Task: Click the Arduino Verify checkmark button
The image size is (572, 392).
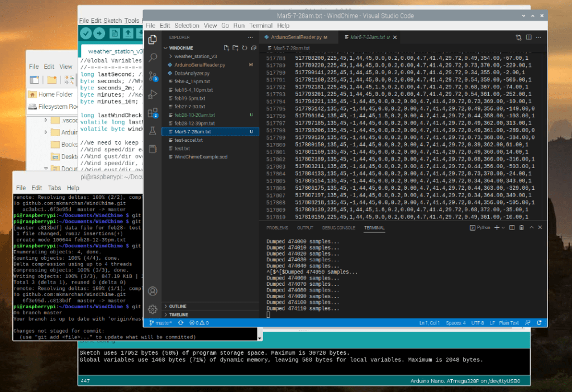Action: [x=86, y=34]
